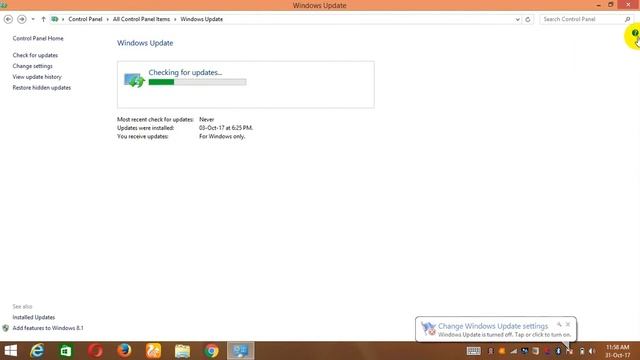
Task: Expand chevron after Control Panel breadcrumb
Action: point(108,19)
